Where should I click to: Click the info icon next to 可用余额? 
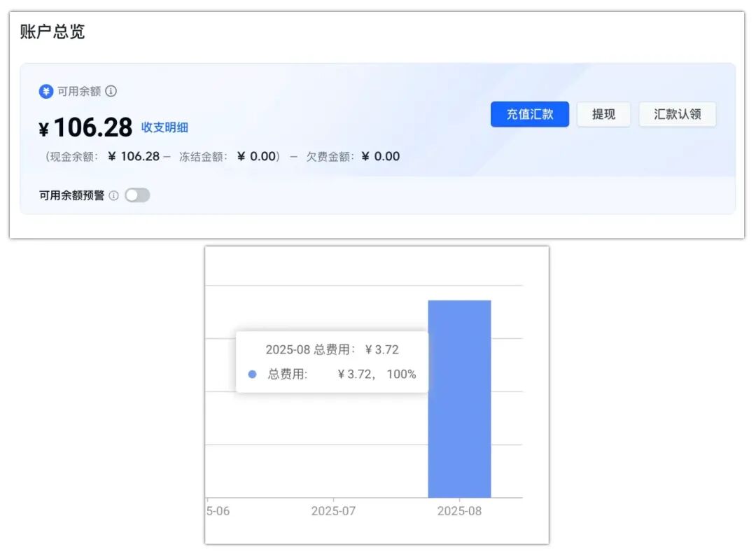pyautogui.click(x=111, y=91)
